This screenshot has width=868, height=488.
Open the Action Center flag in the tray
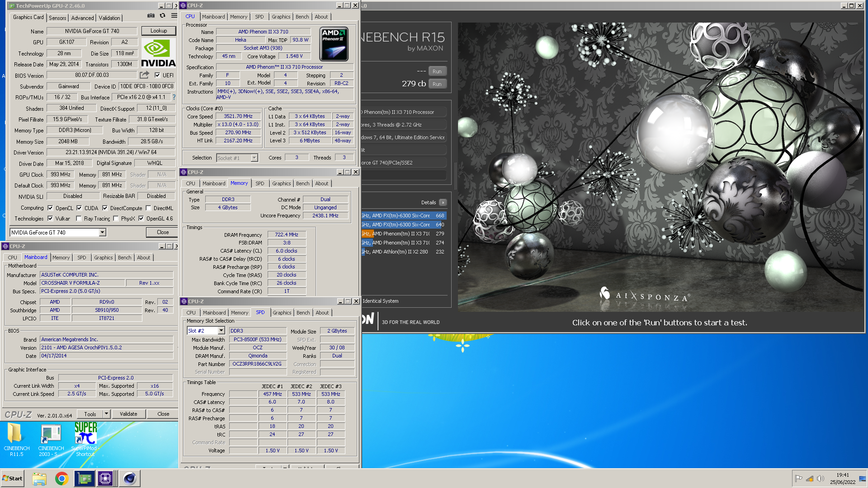(x=798, y=479)
